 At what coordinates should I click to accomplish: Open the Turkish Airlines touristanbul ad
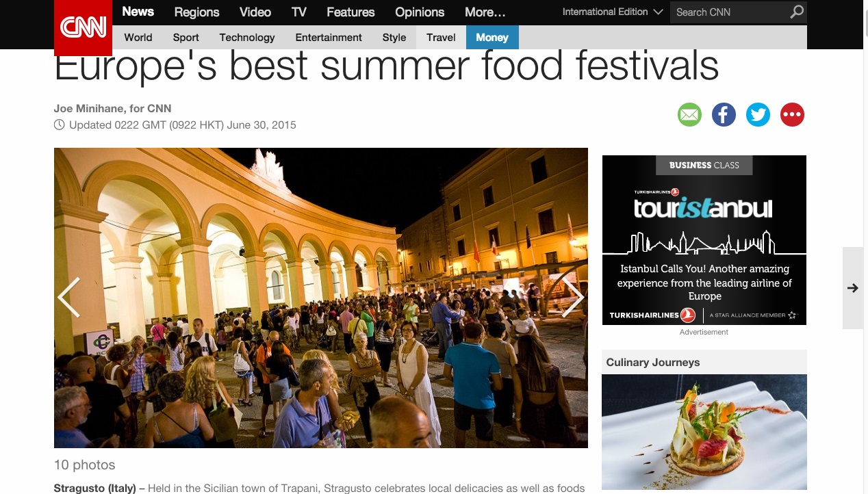coord(704,240)
